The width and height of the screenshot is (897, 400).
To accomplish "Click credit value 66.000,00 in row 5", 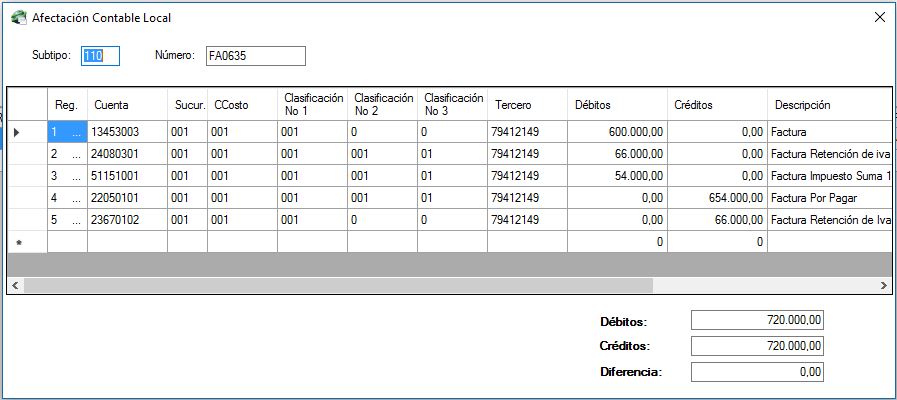I will (717, 220).
